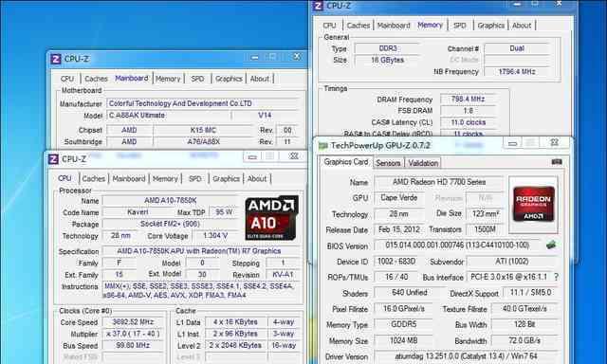
Task: Click the motherboard Model value C.A88AK Ultimate
Action: (x=168, y=116)
